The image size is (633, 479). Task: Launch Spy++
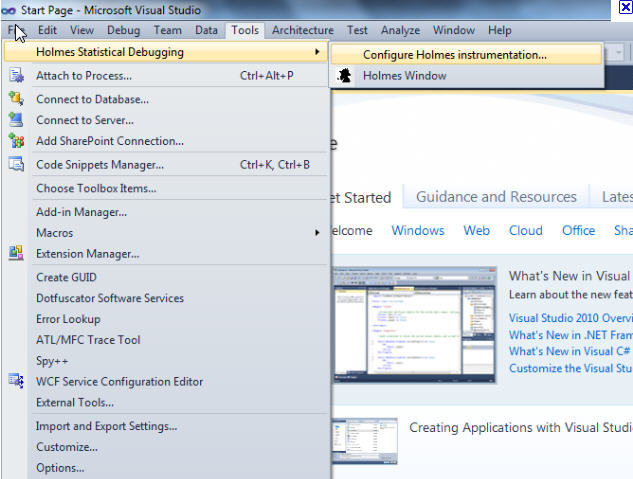pos(166,361)
